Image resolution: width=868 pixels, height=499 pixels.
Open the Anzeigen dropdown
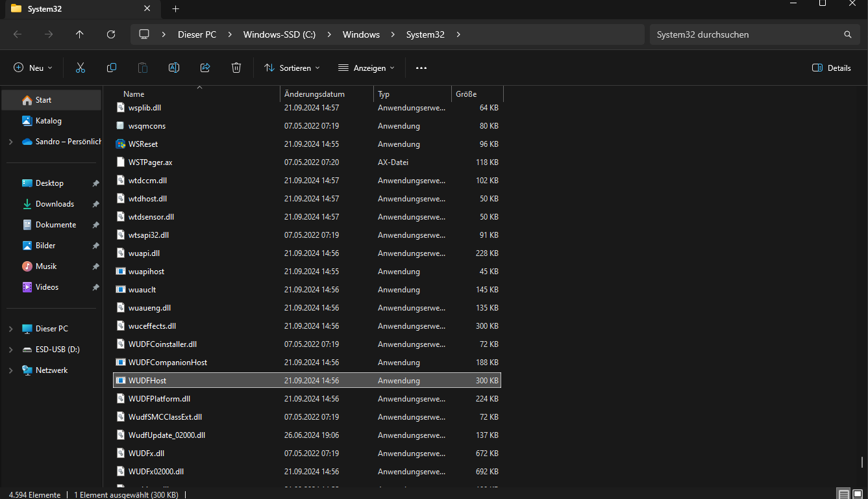366,68
